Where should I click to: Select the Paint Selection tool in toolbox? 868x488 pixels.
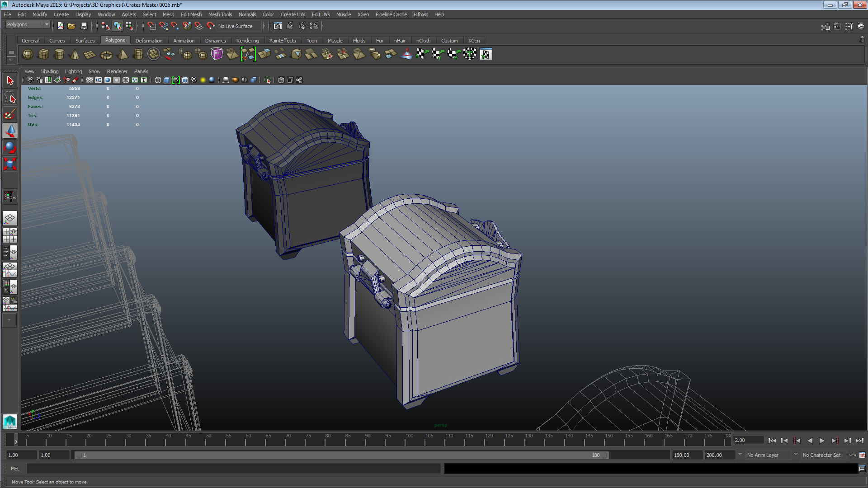[10, 114]
